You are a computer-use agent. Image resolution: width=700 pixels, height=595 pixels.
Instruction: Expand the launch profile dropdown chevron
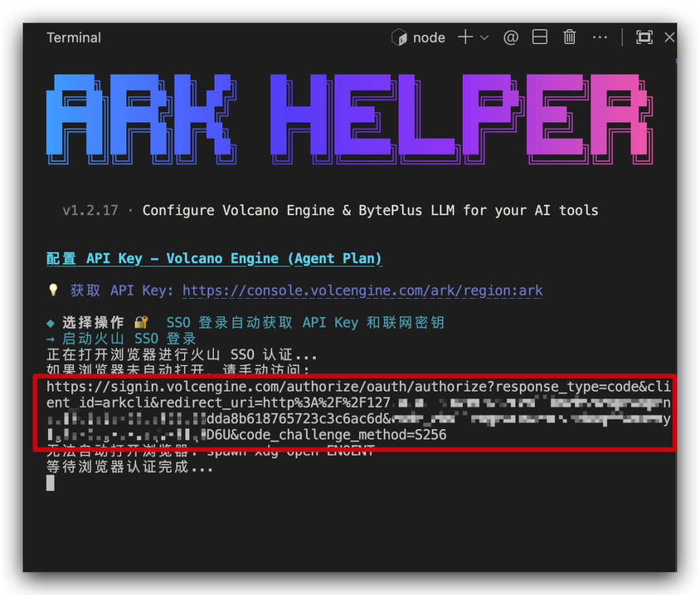coord(484,38)
